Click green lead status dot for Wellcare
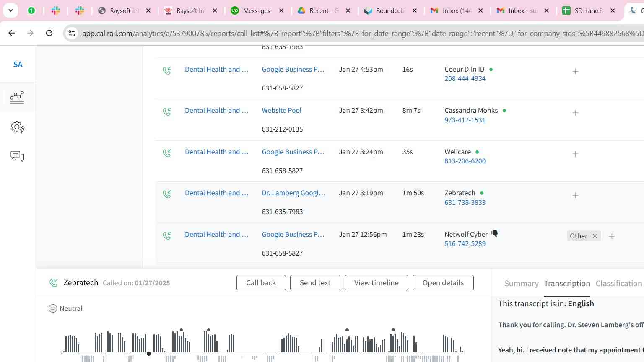This screenshot has width=644, height=362. (x=477, y=152)
